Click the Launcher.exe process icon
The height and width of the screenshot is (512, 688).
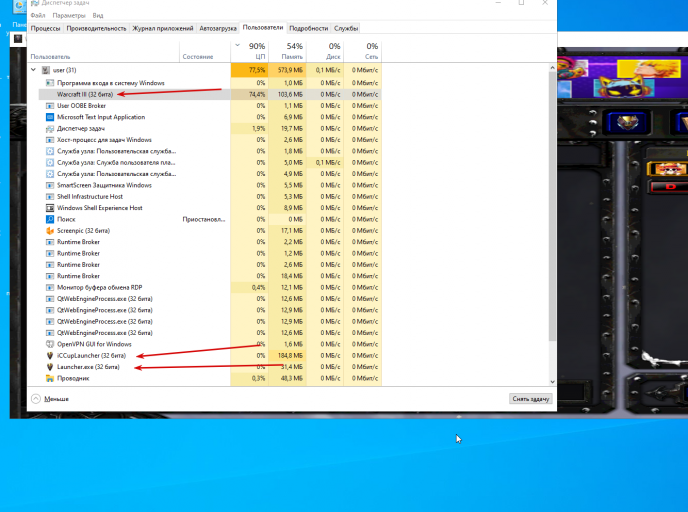point(50,367)
